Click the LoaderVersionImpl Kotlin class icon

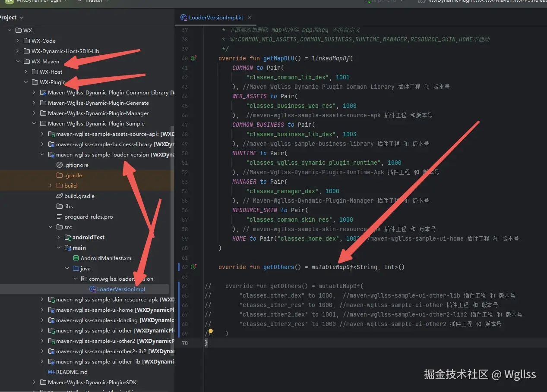pyautogui.click(x=92, y=289)
